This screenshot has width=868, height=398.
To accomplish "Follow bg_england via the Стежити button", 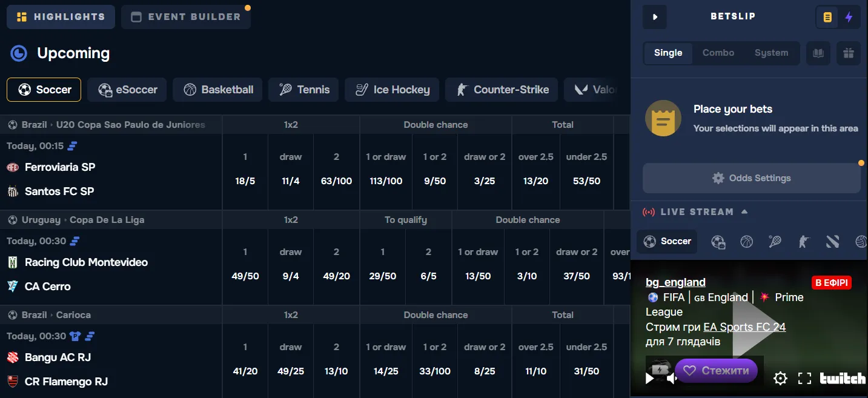I will [x=717, y=370].
